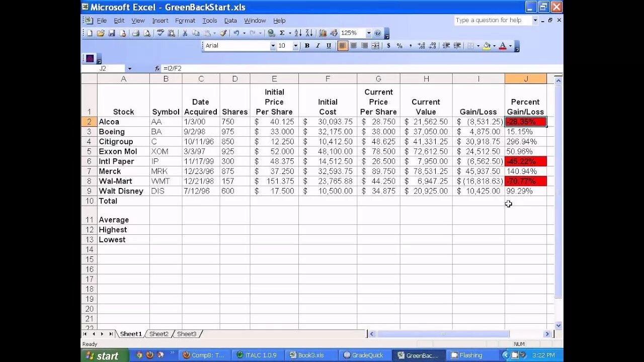This screenshot has height=362, width=644.
Task: Open the Edit menu
Action: tap(119, 21)
